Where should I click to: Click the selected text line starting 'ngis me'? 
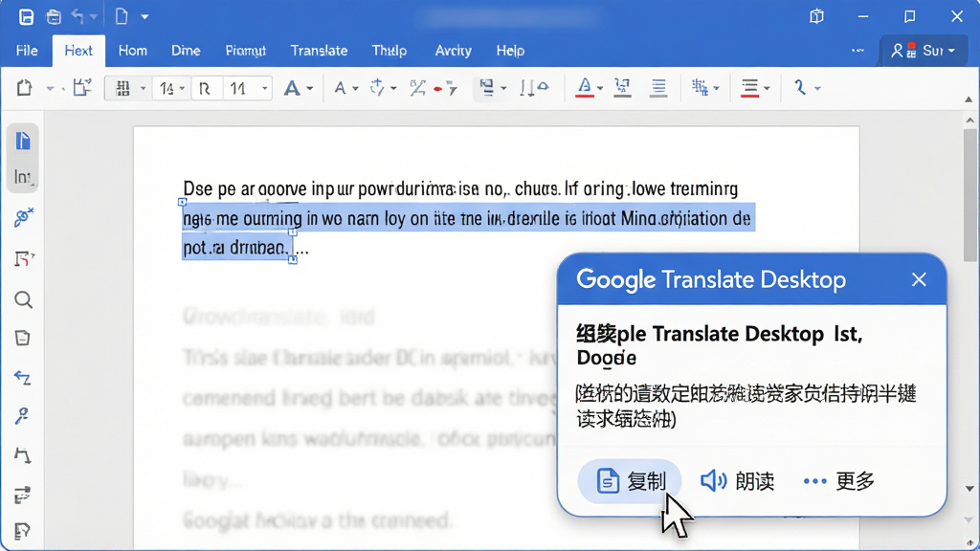pos(467,219)
